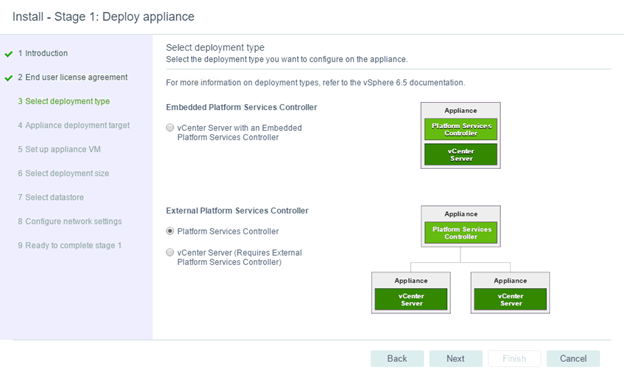Image resolution: width=624 pixels, height=377 pixels.
Task: Click the lower-right vCenter Server appliance box
Action: [510, 293]
